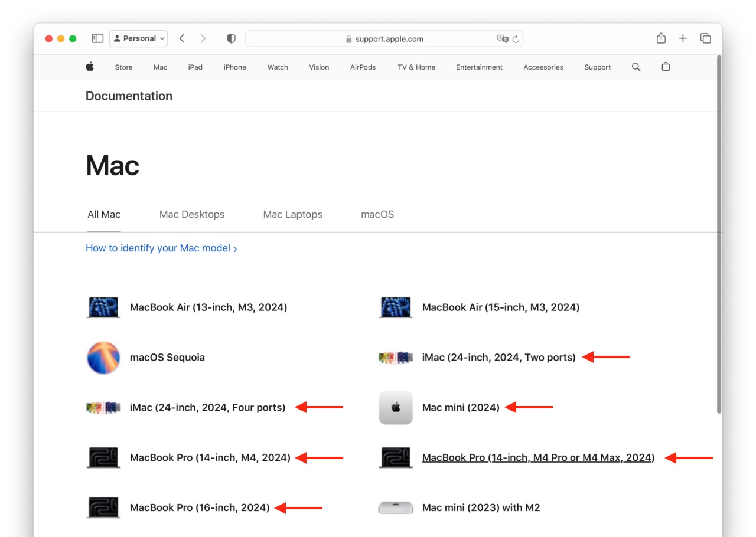The image size is (756, 537).
Task: Select the All Mac tab
Action: click(104, 214)
